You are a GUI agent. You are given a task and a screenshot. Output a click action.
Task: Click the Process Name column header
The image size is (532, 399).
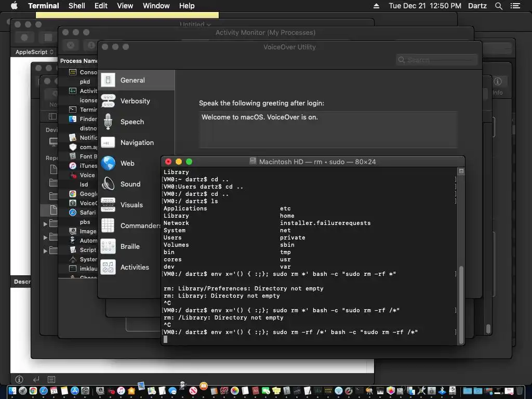pos(78,61)
